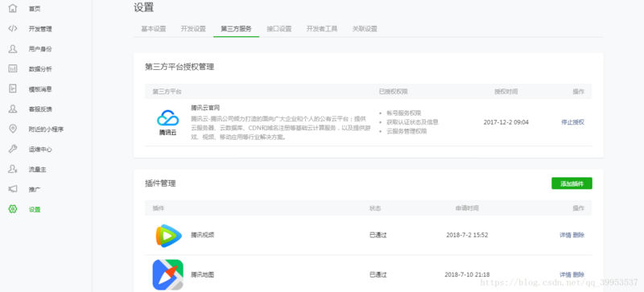This screenshot has height=292, width=644.
Task: Click the date 2018-7-2 15:52
Action: [467, 235]
